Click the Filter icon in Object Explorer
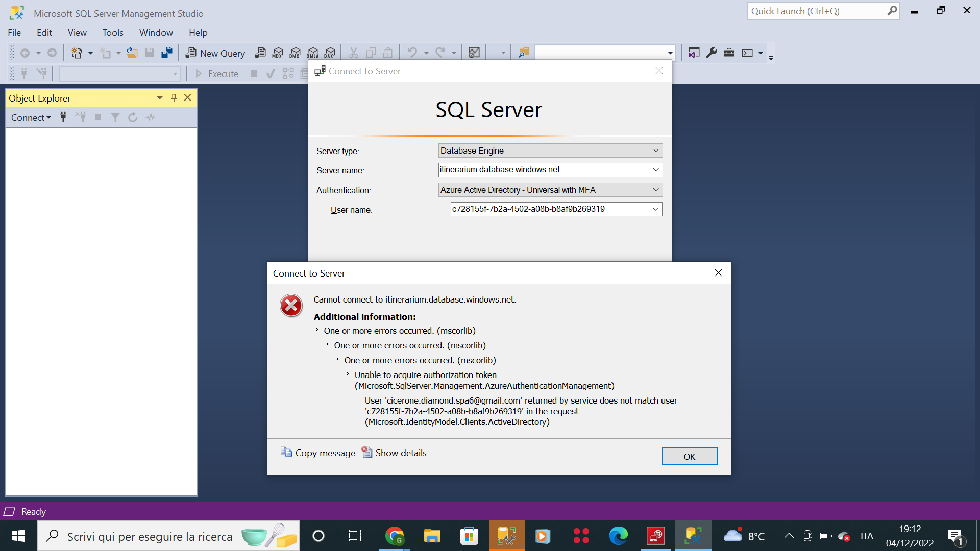 115,117
